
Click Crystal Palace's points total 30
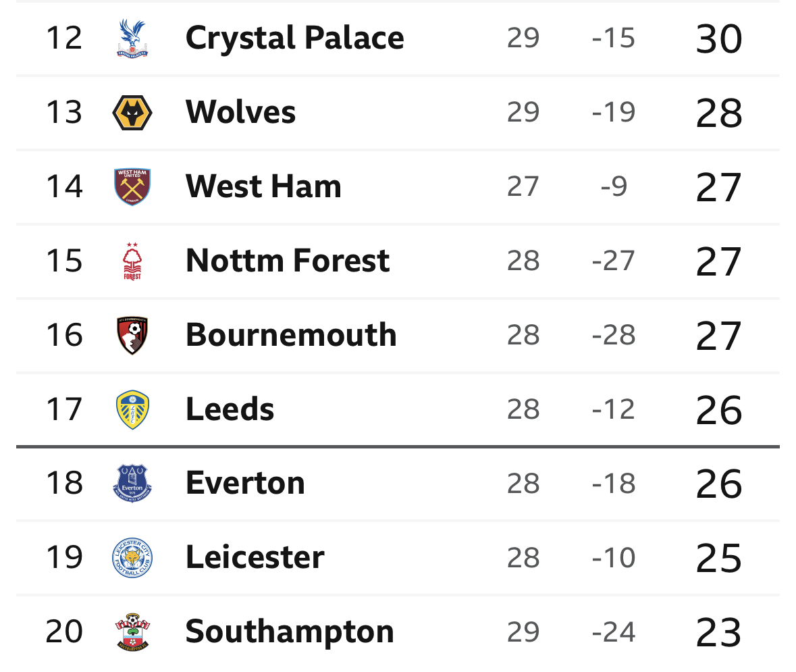[x=719, y=39]
